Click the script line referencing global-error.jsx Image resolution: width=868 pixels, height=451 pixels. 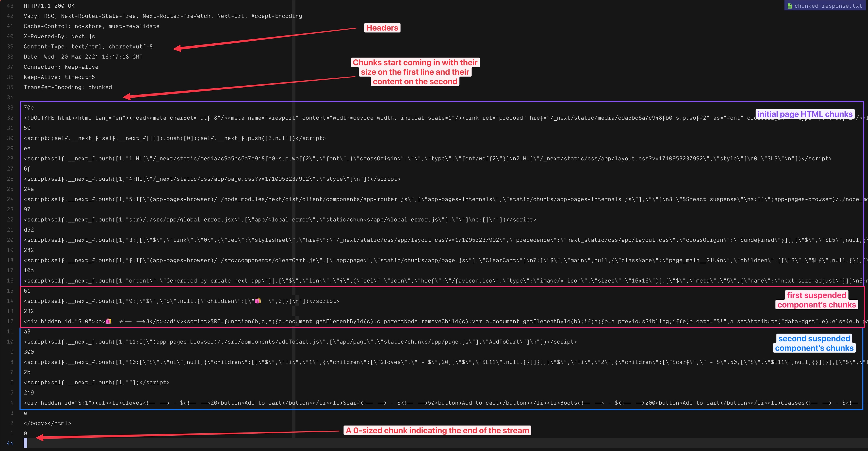tap(280, 220)
